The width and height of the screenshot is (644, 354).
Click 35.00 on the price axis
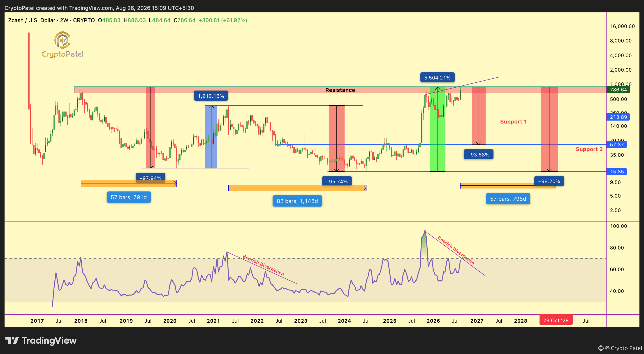pyautogui.click(x=617, y=155)
